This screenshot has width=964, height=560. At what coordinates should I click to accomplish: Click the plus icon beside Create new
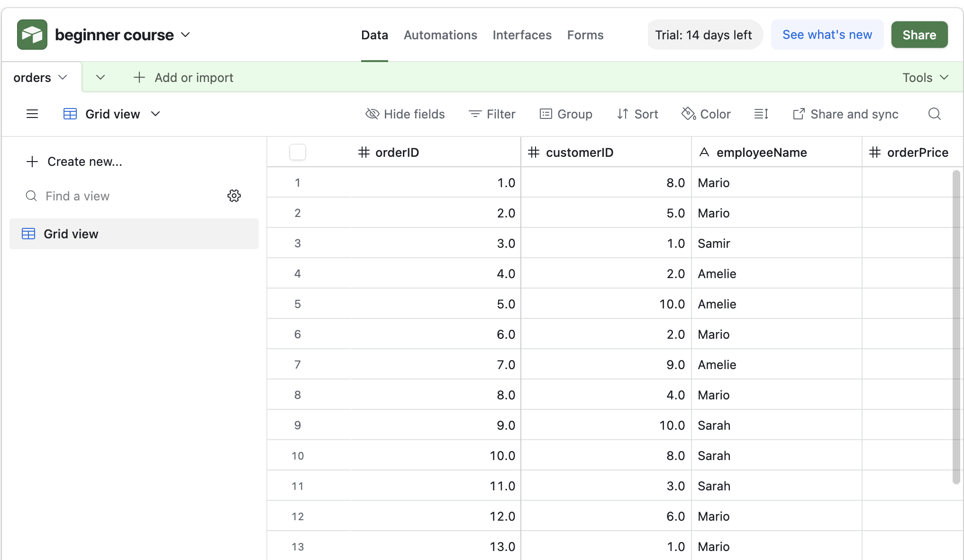coord(32,162)
